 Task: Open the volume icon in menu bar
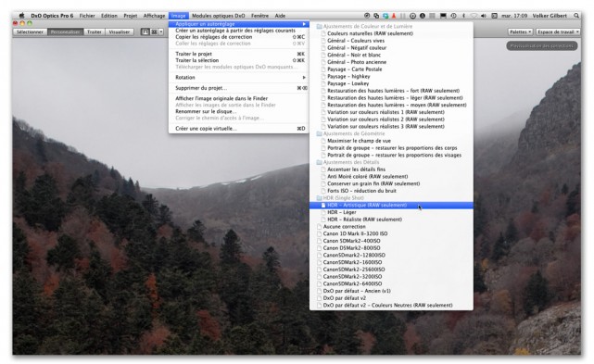484,16
